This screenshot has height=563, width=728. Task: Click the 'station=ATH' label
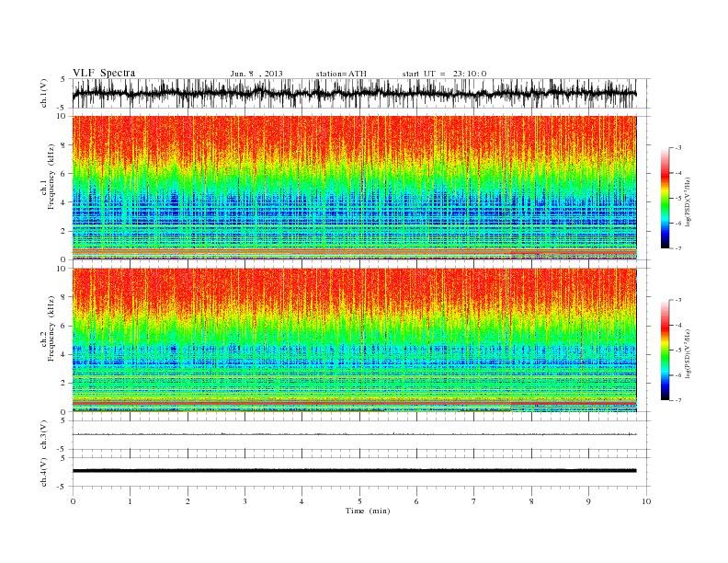(x=341, y=74)
